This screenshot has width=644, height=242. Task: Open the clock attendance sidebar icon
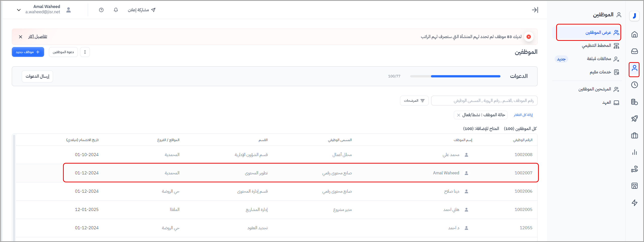(634, 85)
